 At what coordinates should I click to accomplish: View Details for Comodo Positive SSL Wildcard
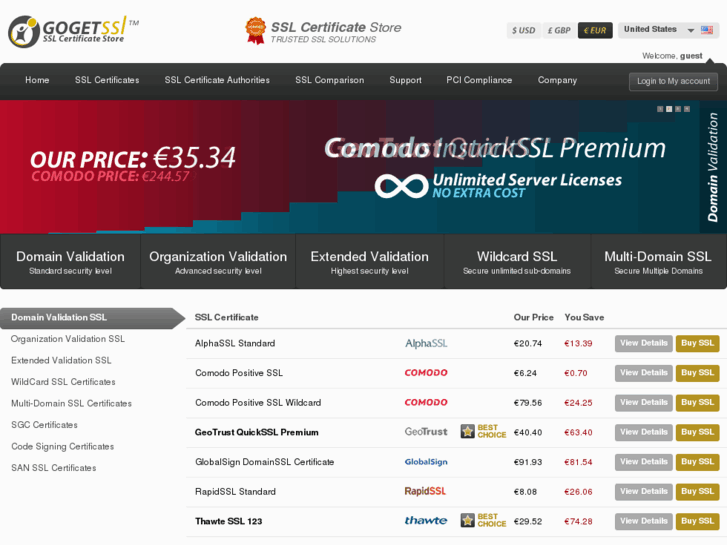tap(644, 403)
